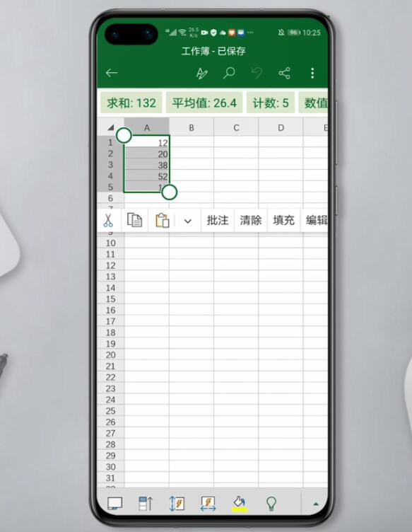Viewport: 412px width, 532px height.
Task: Select row 1 header
Action: [110, 142]
